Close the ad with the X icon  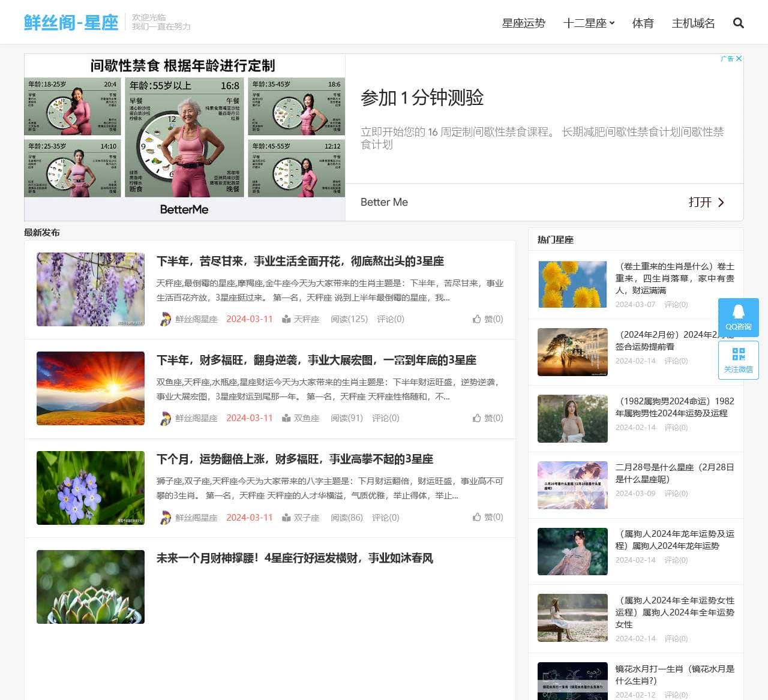click(x=739, y=58)
